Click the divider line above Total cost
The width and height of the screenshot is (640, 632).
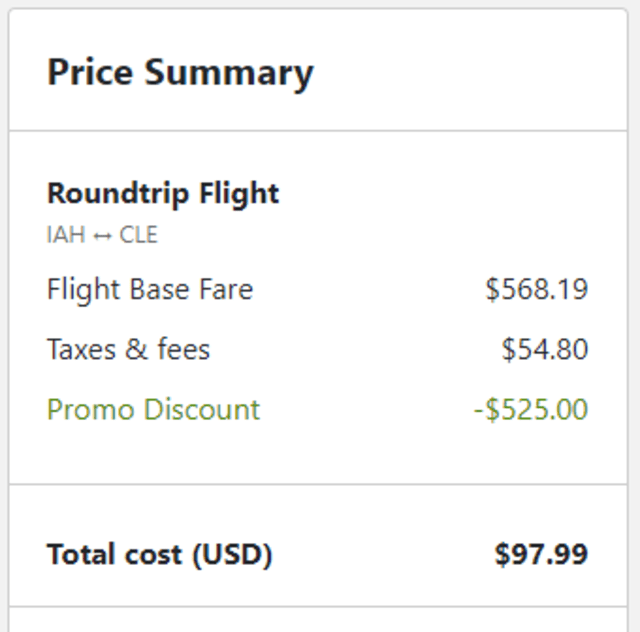tap(318, 485)
